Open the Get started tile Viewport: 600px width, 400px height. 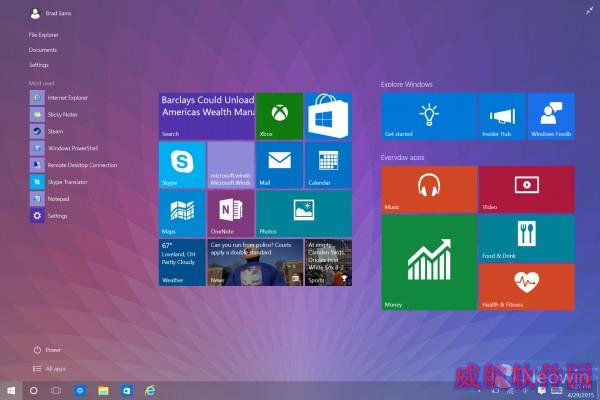coord(429,116)
